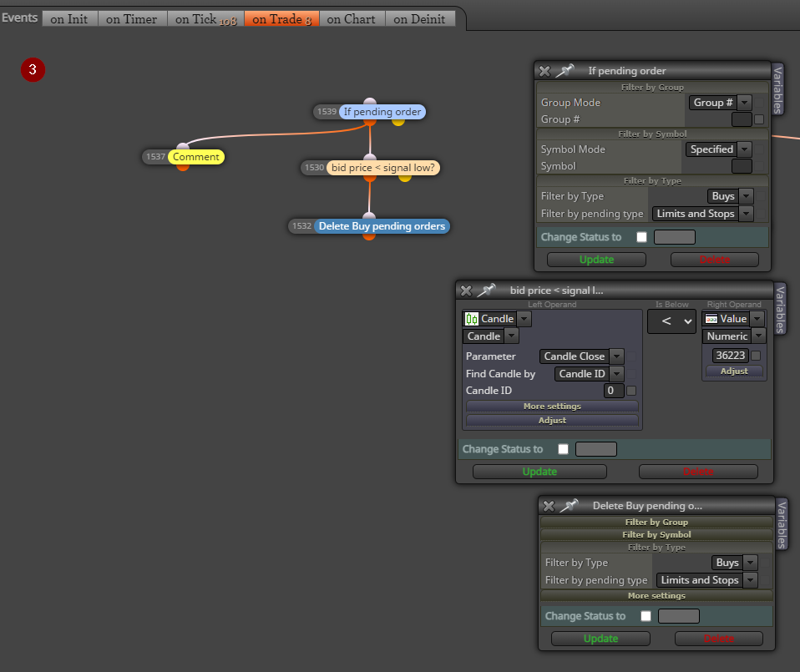The height and width of the screenshot is (672, 800).
Task: Toggle the checkbox beside Group # field
Action: [x=759, y=119]
